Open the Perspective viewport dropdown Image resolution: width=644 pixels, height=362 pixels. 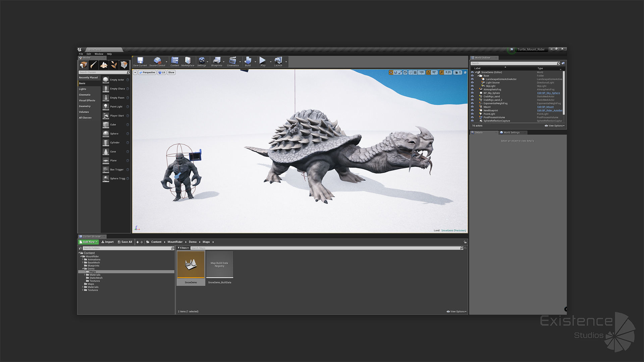point(147,72)
